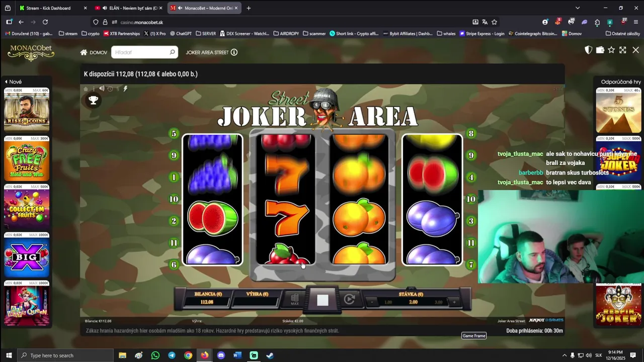Screen dimensions: 644x362
Task: Open the Windows Start menu
Action: 8,355
